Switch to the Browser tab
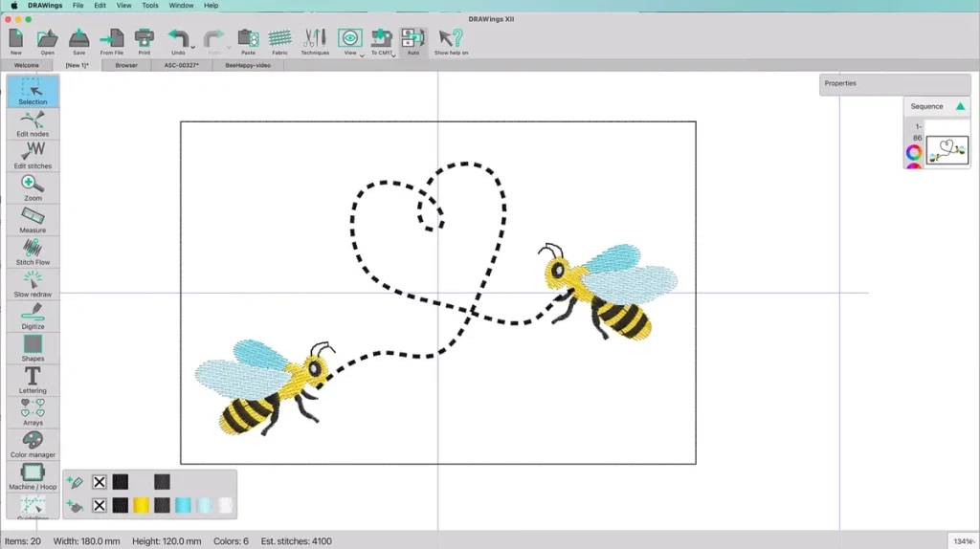Image resolution: width=980 pixels, height=549 pixels. click(126, 66)
